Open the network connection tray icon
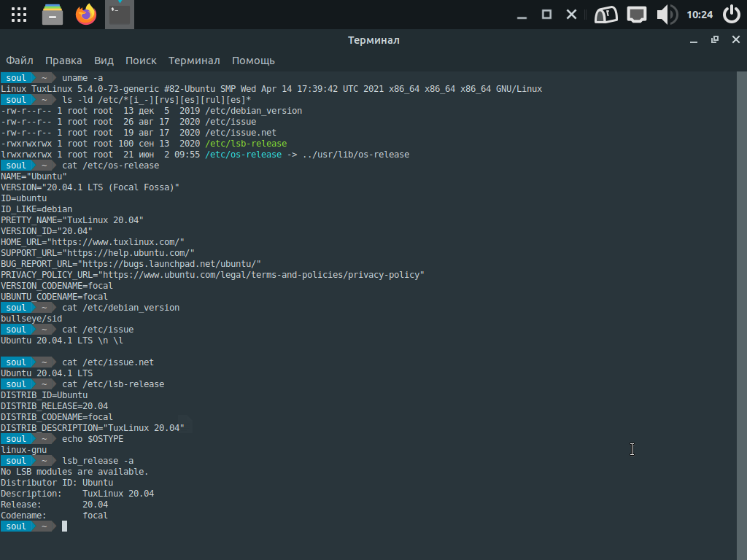 coord(636,15)
